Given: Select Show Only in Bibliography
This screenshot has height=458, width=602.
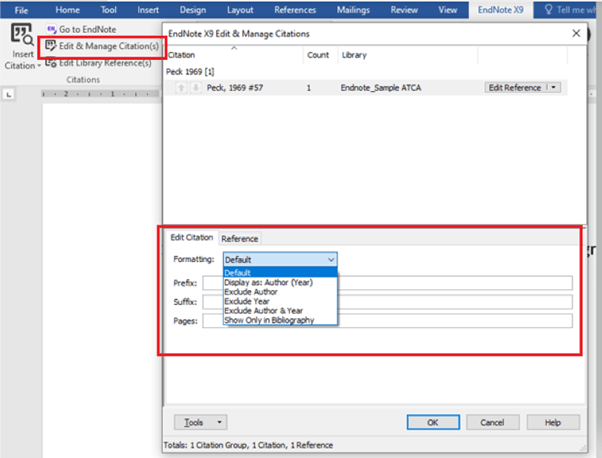Looking at the screenshot, I should (269, 320).
